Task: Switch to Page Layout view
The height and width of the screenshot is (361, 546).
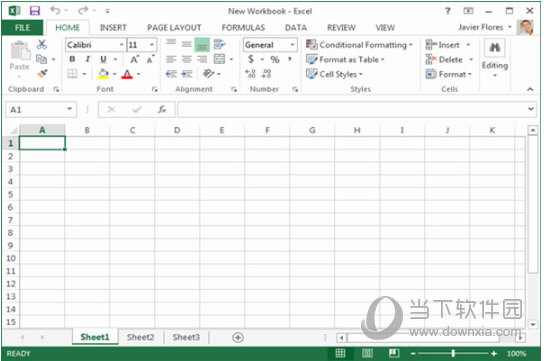Action: click(x=367, y=353)
